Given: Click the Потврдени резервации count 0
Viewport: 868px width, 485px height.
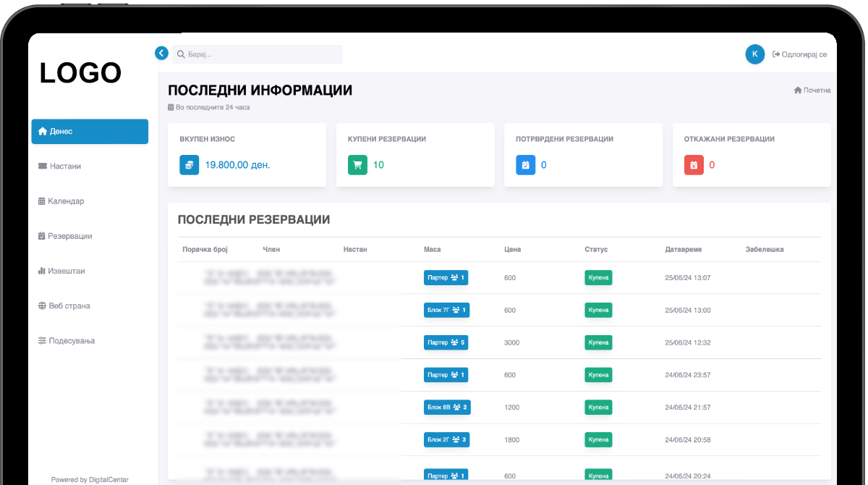Looking at the screenshot, I should [544, 165].
